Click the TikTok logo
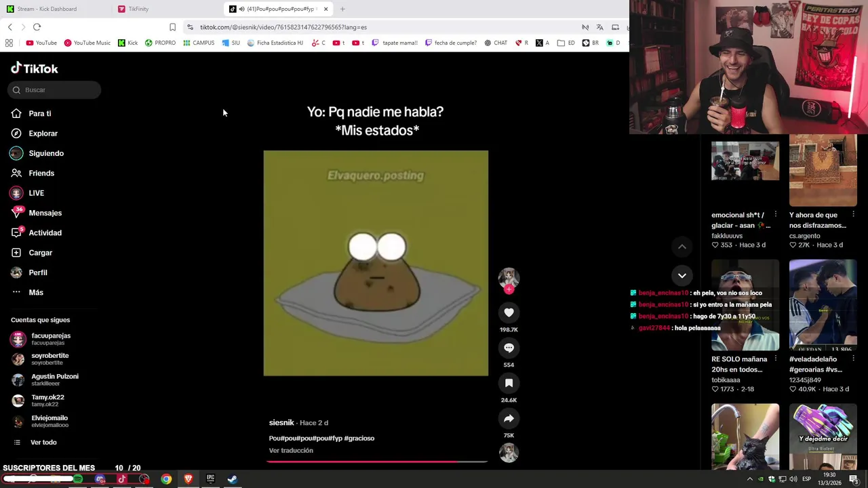The height and width of the screenshot is (488, 868). [35, 68]
